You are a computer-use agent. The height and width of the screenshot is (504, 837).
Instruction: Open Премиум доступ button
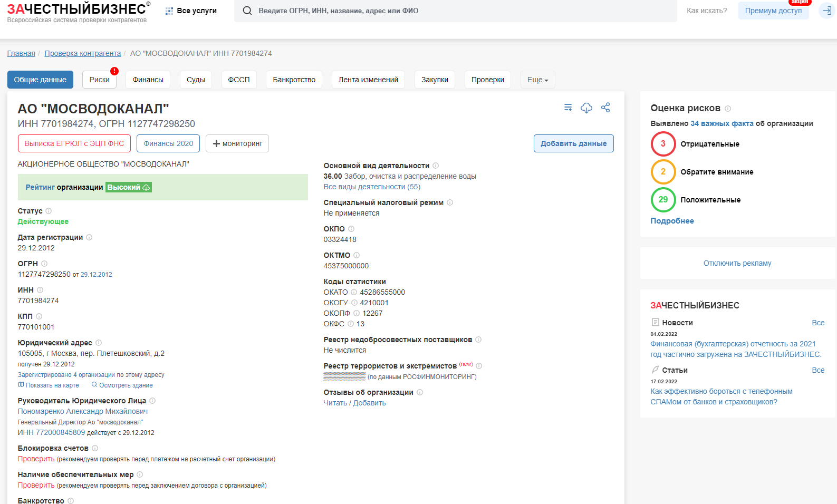[x=773, y=11]
